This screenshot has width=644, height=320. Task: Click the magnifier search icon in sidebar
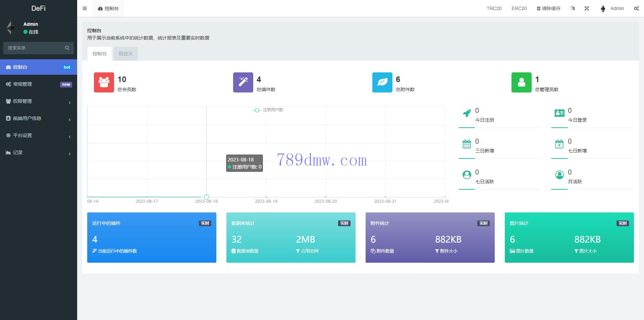(67, 48)
